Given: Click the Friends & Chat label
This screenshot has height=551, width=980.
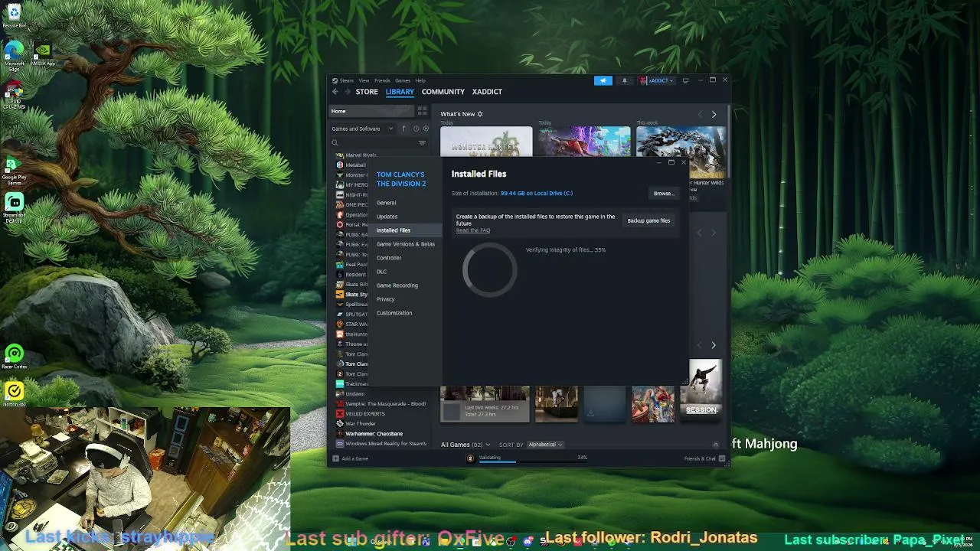Looking at the screenshot, I should (x=700, y=458).
